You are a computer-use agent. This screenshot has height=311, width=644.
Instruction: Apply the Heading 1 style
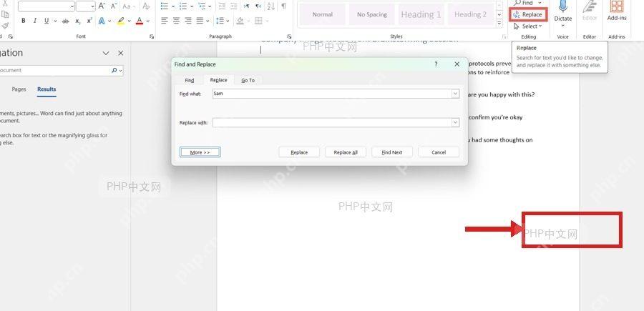coord(421,14)
